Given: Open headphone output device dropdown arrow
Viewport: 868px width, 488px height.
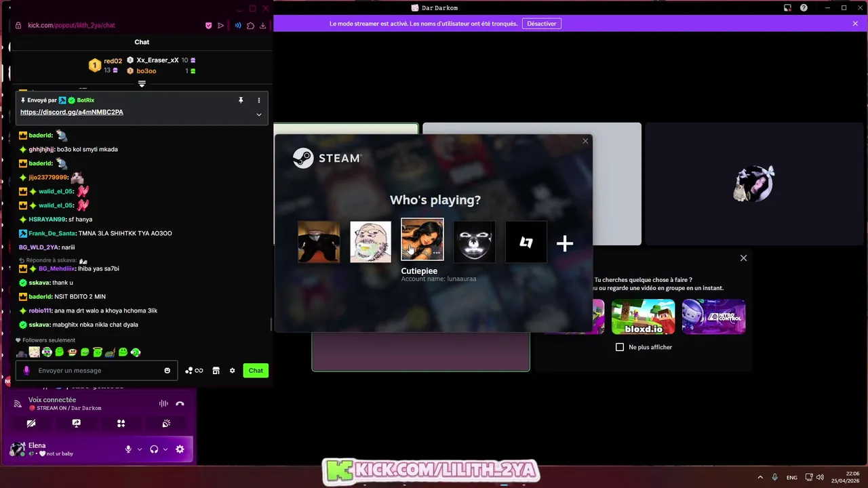Looking at the screenshot, I should [x=165, y=449].
